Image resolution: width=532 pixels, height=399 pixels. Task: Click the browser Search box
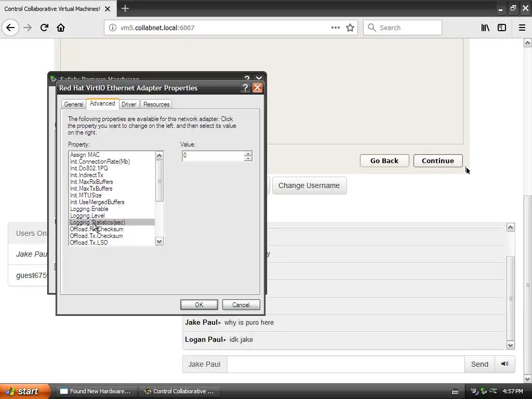pos(403,28)
